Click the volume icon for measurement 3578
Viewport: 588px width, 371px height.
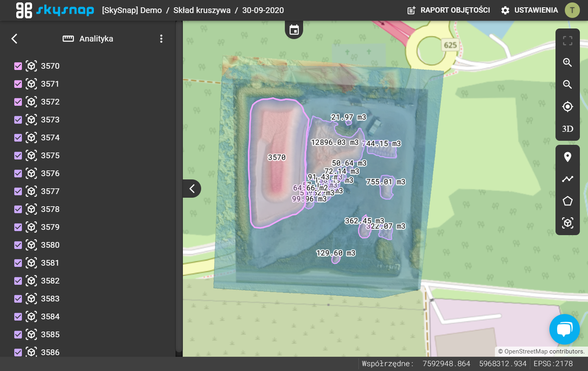(31, 209)
